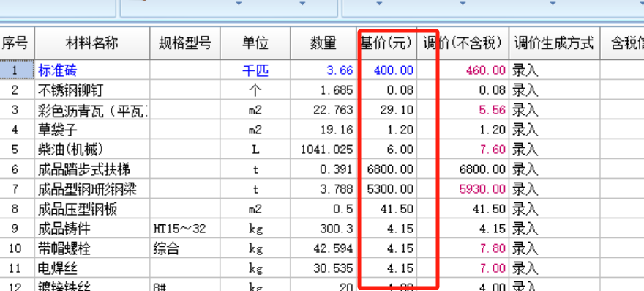Select the 成品铸件 material name cell
The height and width of the screenshot is (291, 644).
click(x=92, y=229)
